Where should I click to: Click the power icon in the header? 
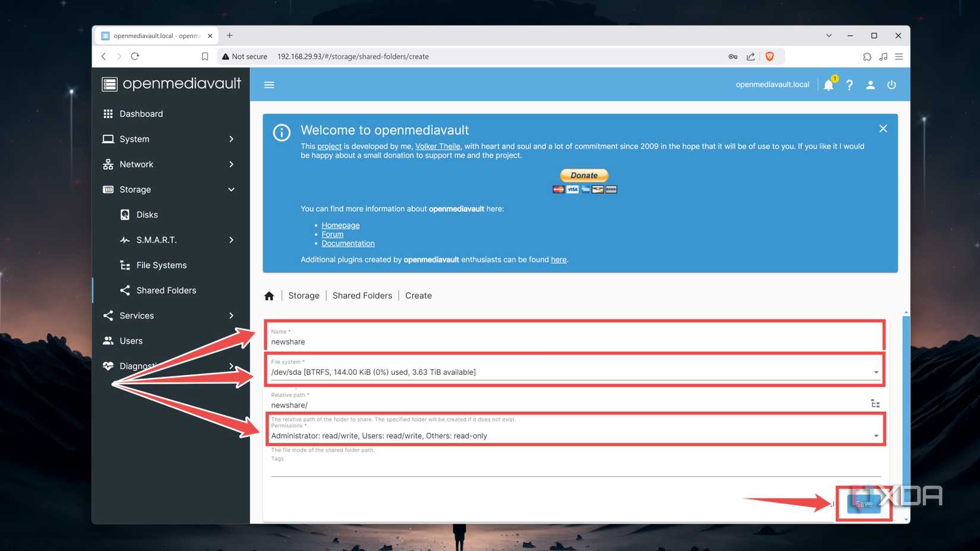click(x=892, y=85)
